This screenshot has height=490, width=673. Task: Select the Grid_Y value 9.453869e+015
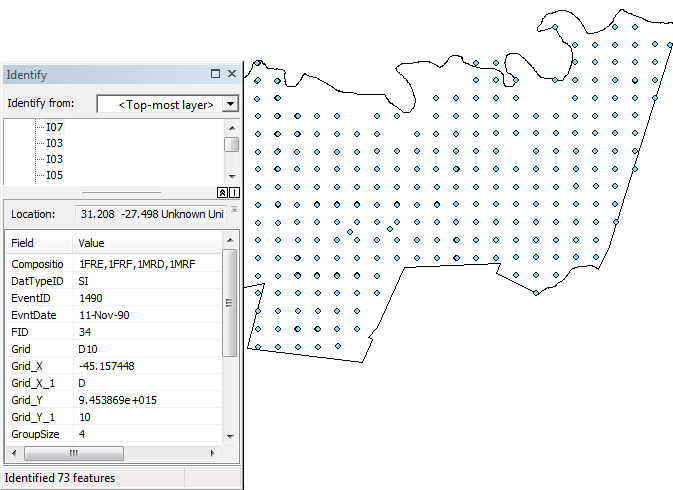coord(117,400)
